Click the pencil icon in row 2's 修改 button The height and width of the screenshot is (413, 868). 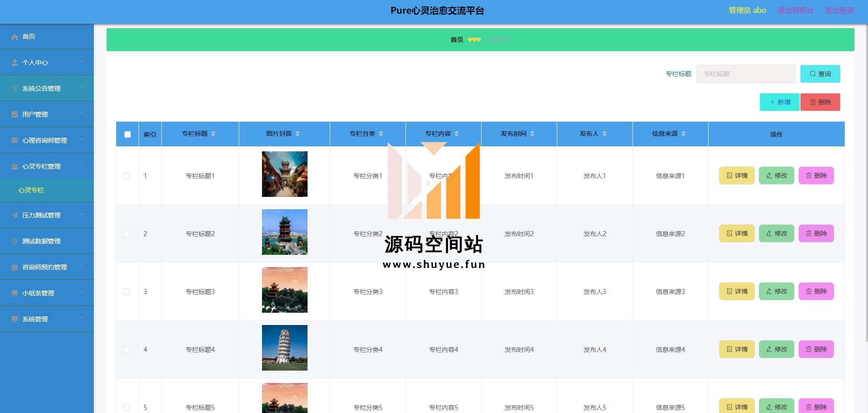pyautogui.click(x=769, y=233)
